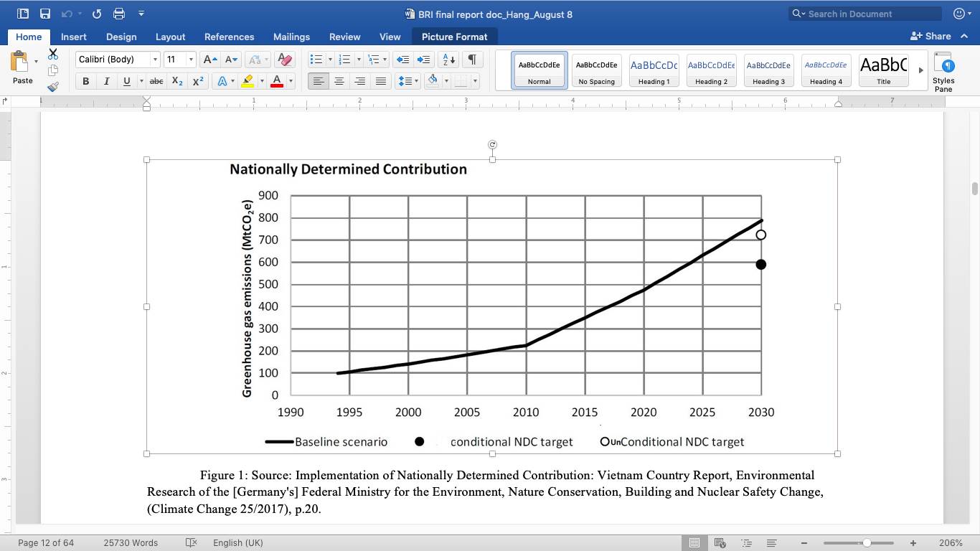Expand the font size 11 dropdown
Viewport: 980px width, 551px height.
pos(190,60)
